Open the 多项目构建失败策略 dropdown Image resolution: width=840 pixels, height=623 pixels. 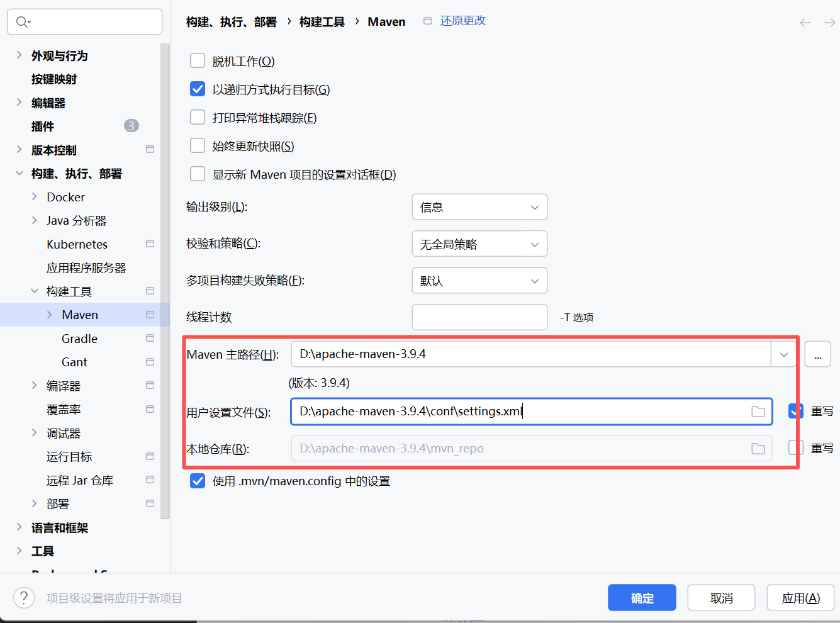pyautogui.click(x=479, y=281)
